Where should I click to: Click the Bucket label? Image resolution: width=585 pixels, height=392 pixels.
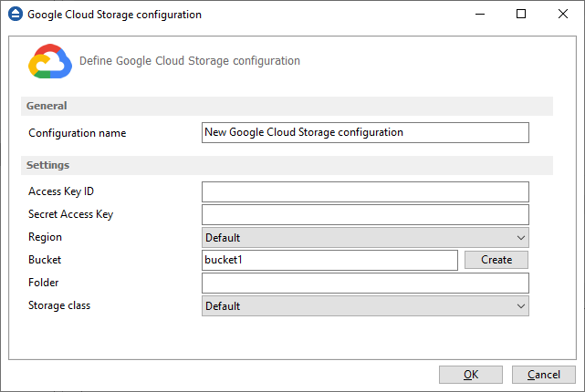point(45,260)
